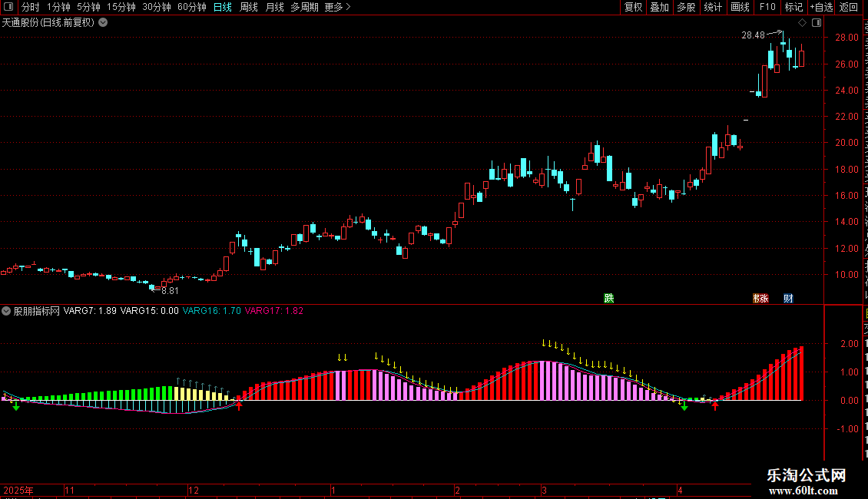Screen dimensions: 868x499
Task: Click the green 跌 event marker icon
Action: [609, 298]
